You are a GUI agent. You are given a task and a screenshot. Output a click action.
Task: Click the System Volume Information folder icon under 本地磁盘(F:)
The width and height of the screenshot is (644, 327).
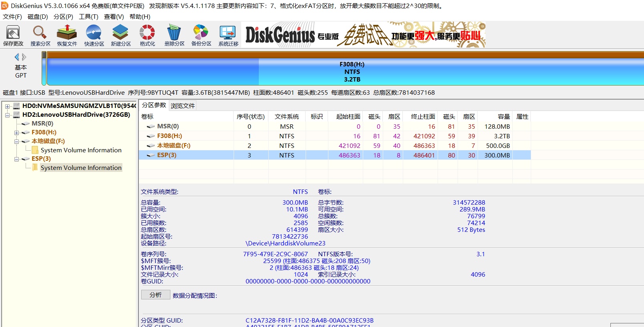(35, 150)
